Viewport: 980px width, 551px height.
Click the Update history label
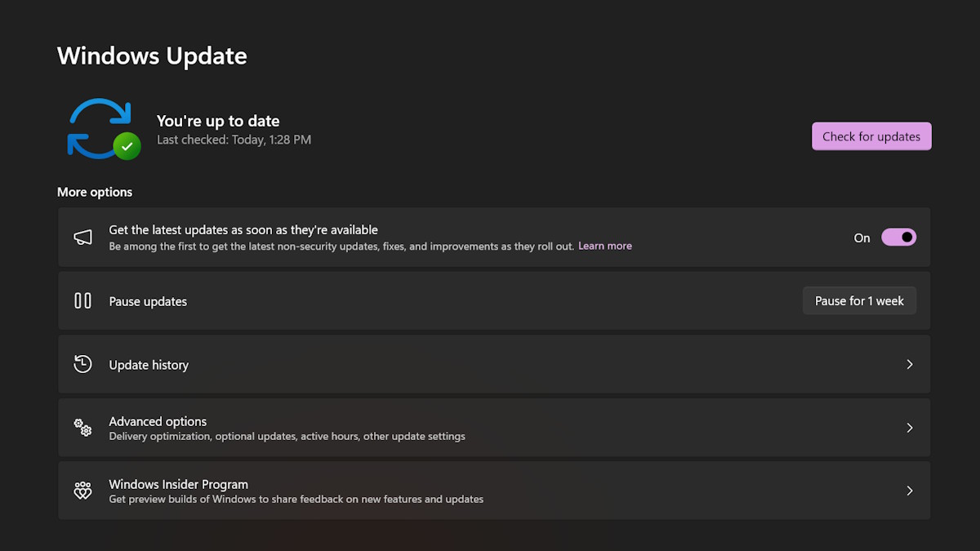[149, 365]
